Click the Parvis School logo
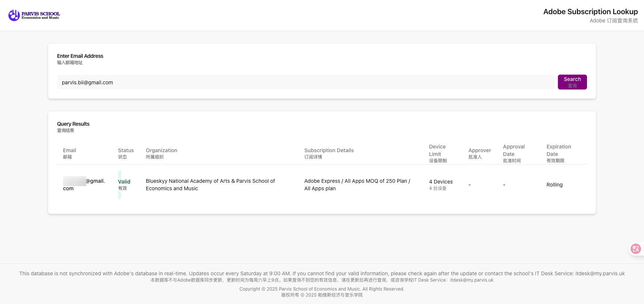 [34, 15]
